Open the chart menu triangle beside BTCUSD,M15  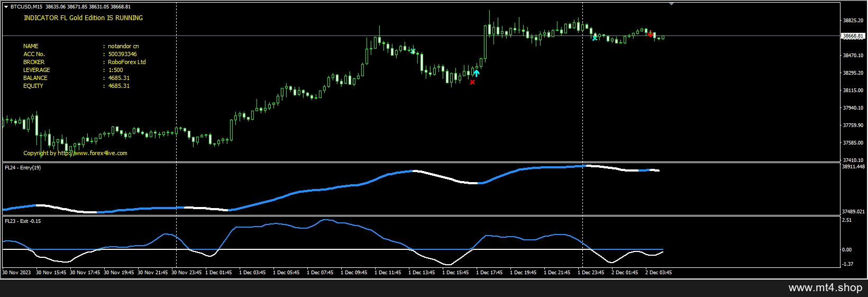6,7
